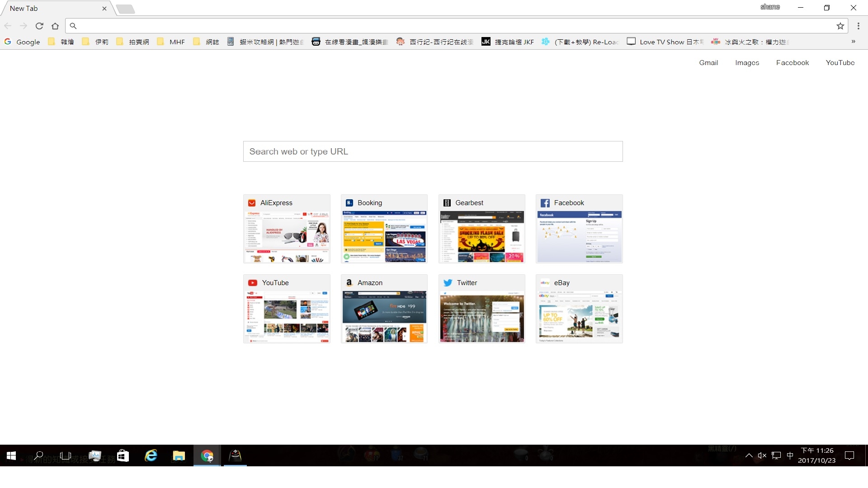Open the Google bookmark

tap(22, 42)
